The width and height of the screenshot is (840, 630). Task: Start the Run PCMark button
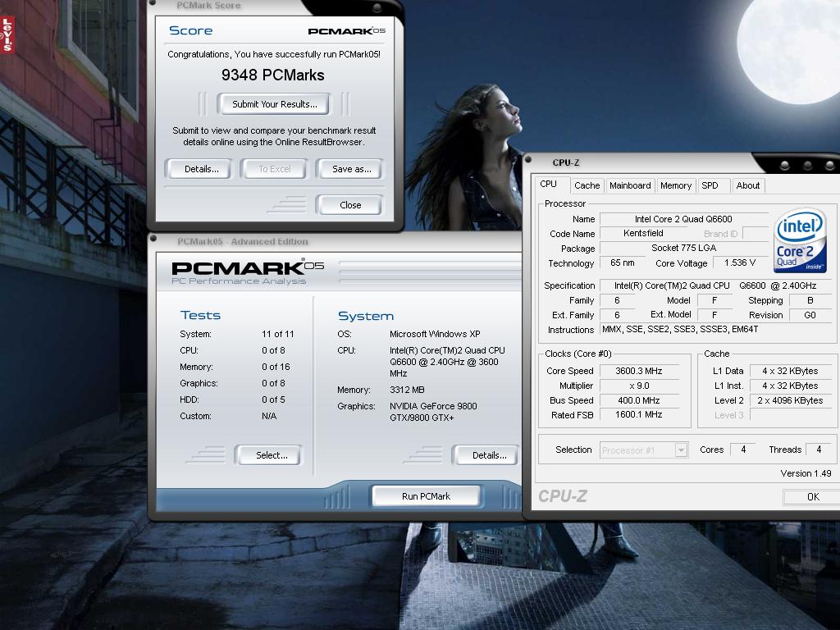click(426, 496)
